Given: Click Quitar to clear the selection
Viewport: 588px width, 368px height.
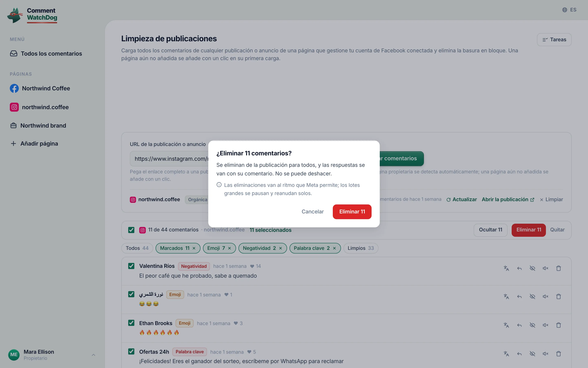Looking at the screenshot, I should coord(557,230).
